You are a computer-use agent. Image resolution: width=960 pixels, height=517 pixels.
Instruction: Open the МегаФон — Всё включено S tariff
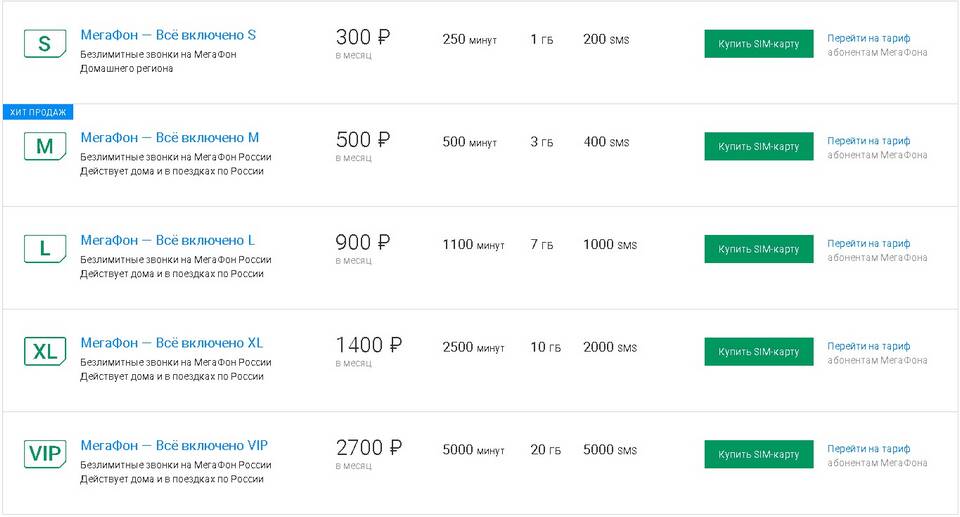[168, 35]
